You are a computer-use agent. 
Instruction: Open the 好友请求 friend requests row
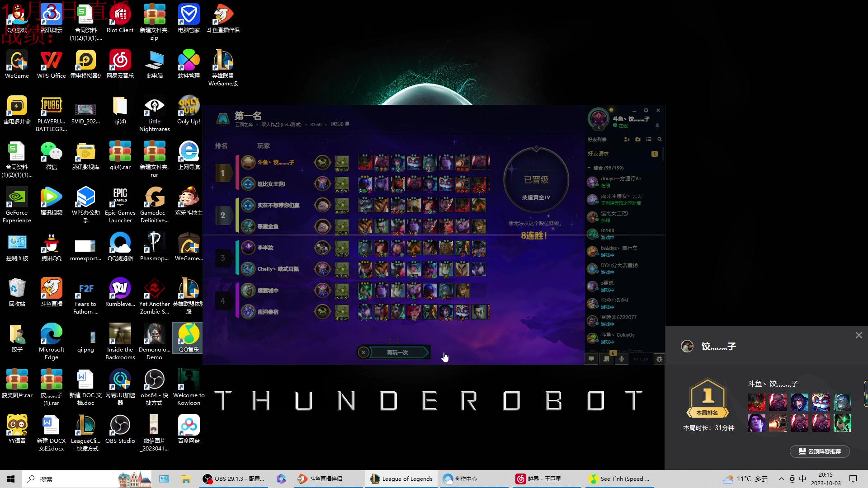(623, 154)
